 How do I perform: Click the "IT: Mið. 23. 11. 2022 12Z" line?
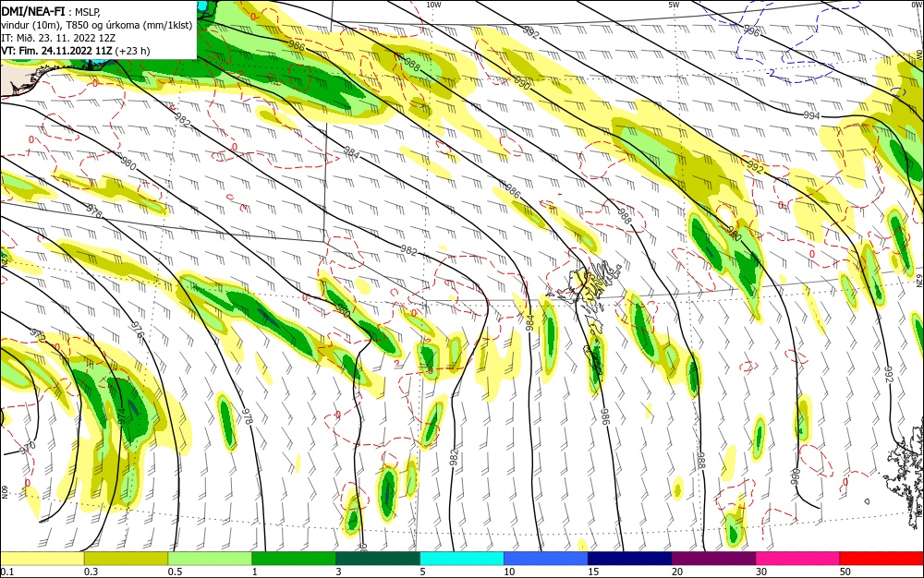point(58,38)
